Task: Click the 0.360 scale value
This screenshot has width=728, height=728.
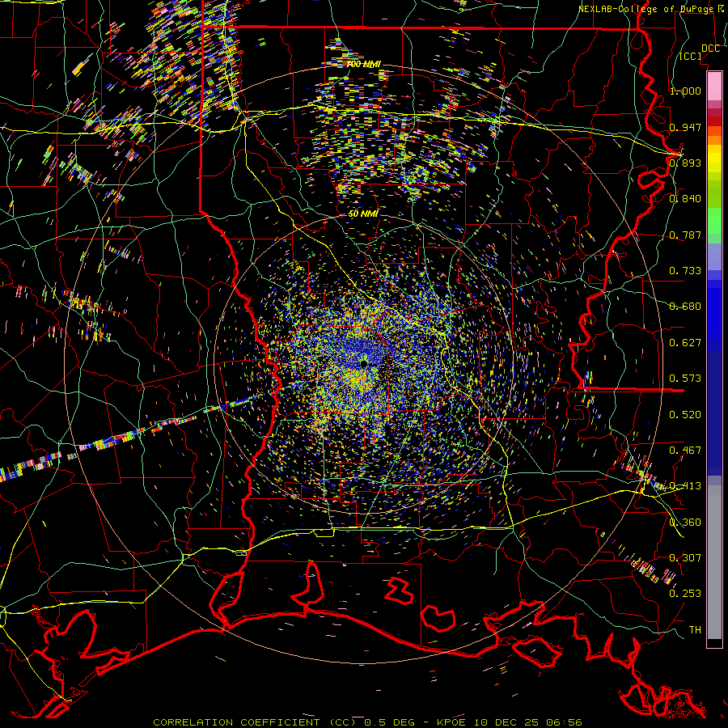Action: [685, 522]
